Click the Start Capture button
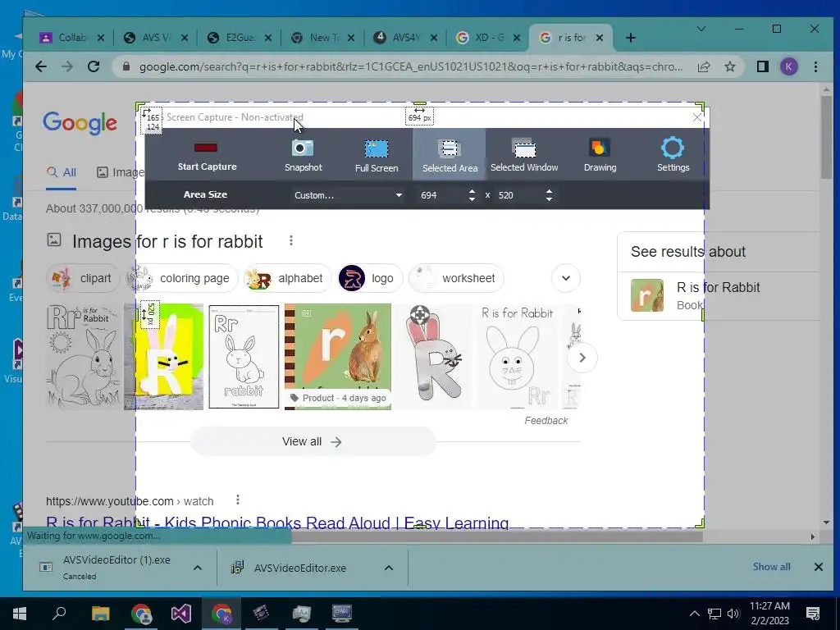The image size is (840, 630). (x=207, y=155)
